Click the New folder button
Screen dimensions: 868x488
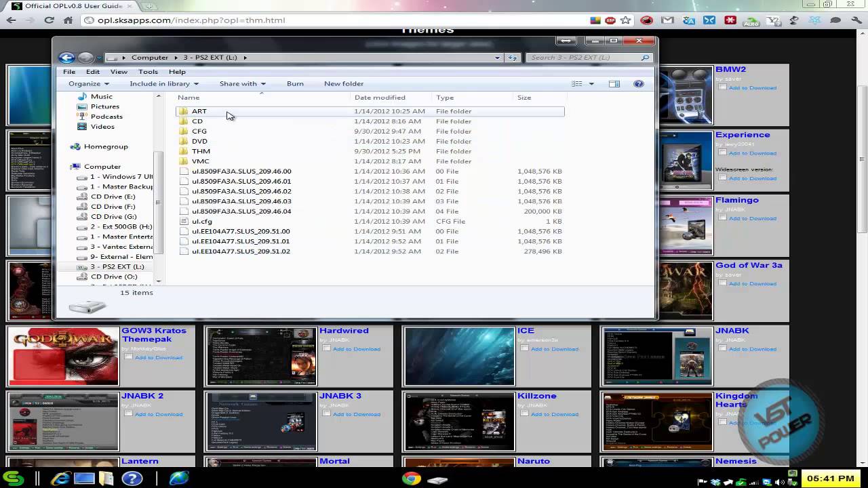(344, 83)
